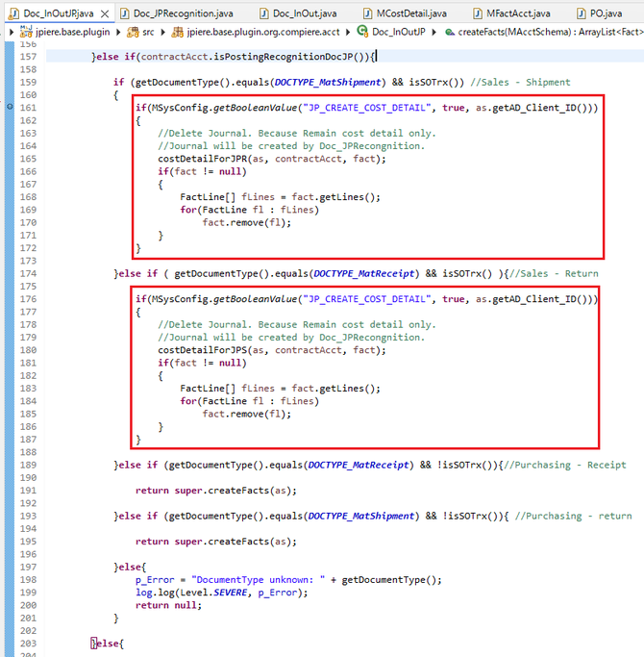The image size is (644, 657).
Task: Click line number 189 in the gutter
Action: [x=28, y=466]
